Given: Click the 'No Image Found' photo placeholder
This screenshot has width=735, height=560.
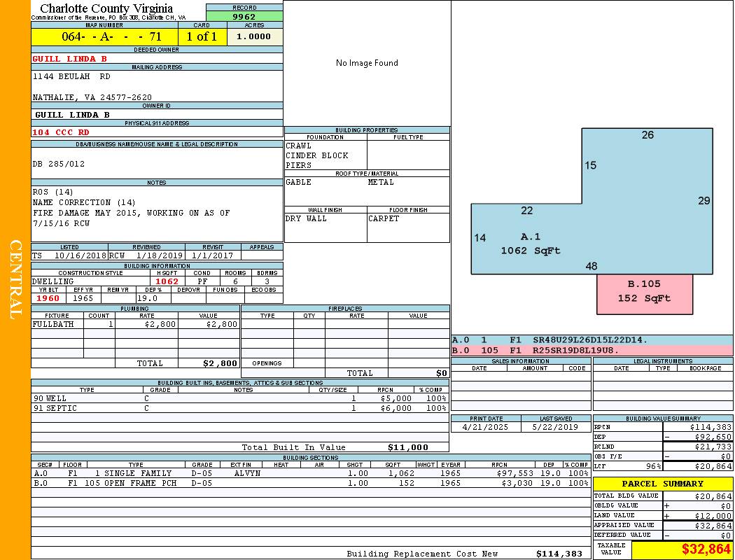Looking at the screenshot, I should click(x=367, y=63).
